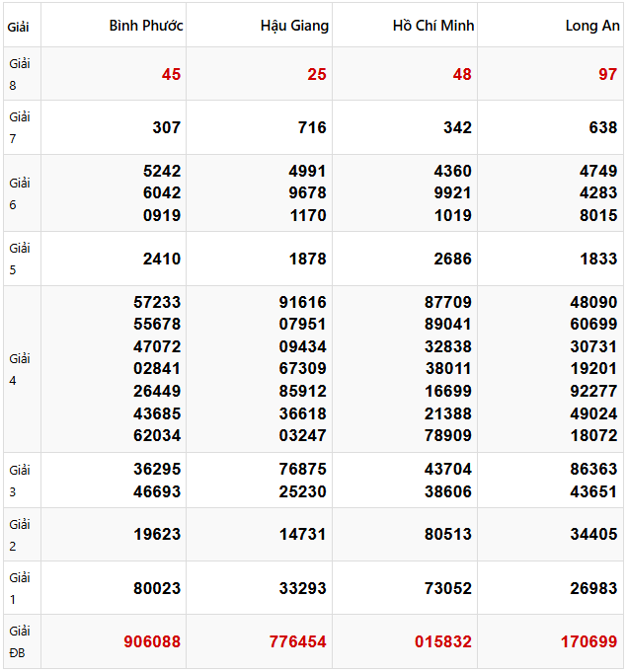The image size is (627, 672).
Task: Select Long An special prize 170699
Action: click(x=588, y=641)
